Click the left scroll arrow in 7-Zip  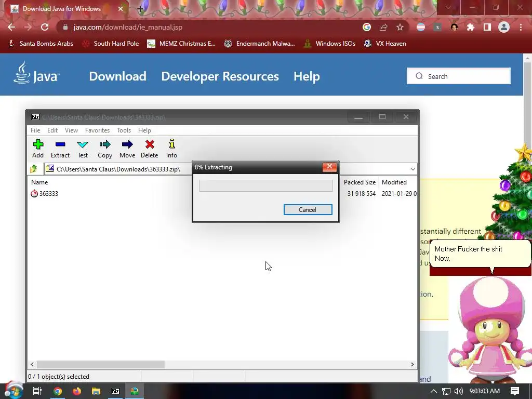(x=32, y=364)
